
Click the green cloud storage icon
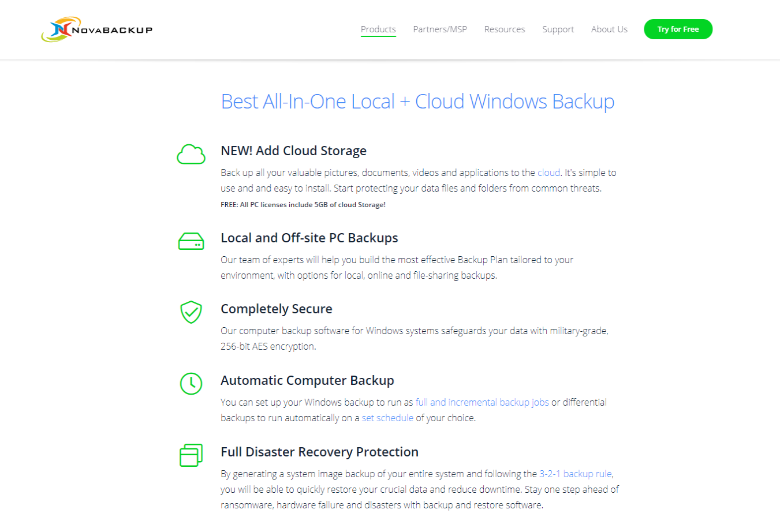point(191,155)
